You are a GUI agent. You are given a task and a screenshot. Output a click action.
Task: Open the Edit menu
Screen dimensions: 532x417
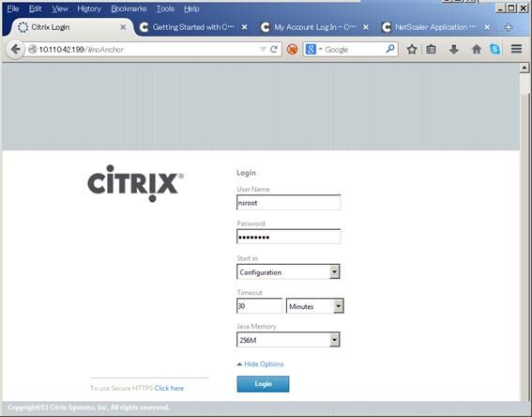click(36, 8)
